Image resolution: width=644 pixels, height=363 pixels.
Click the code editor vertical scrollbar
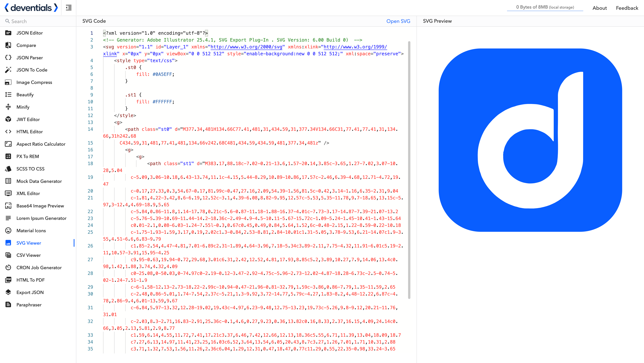(409, 170)
